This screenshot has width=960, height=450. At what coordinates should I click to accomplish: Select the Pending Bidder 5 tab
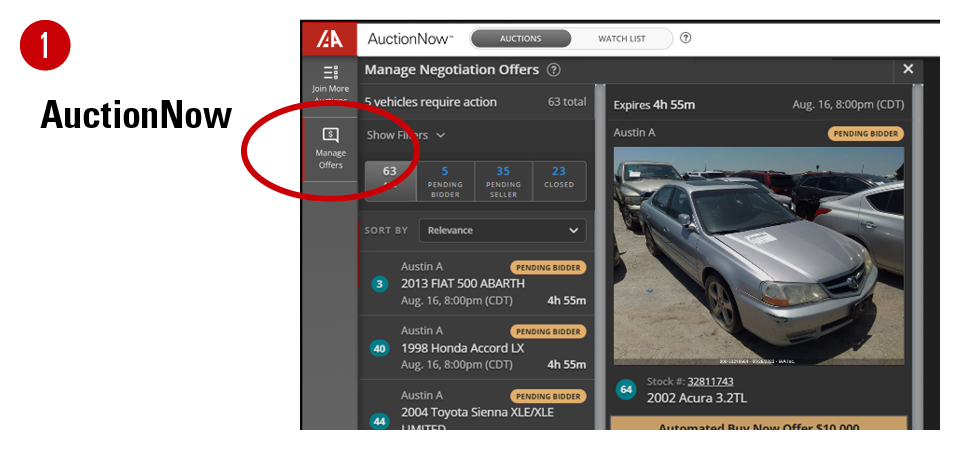coord(445,181)
